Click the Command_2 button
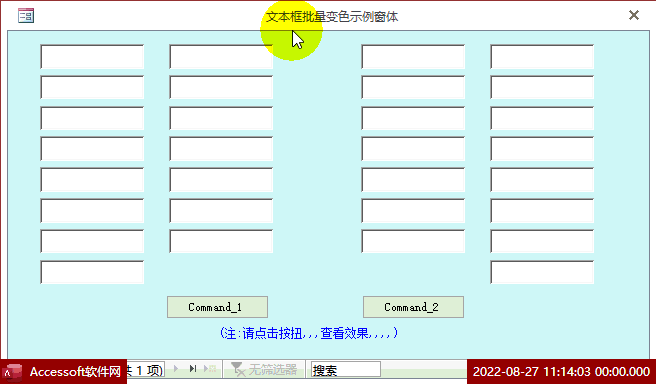This screenshot has width=656, height=384. [413, 307]
